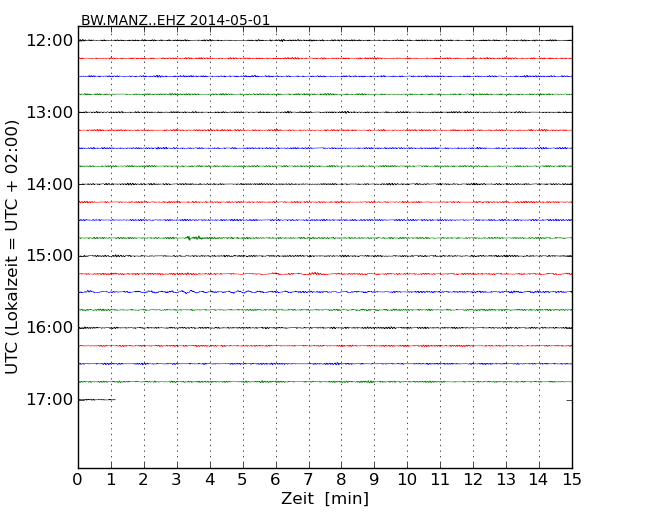This screenshot has height=520, width=650.
Task: Click the 12:00 y-axis label
Action: [x=49, y=41]
